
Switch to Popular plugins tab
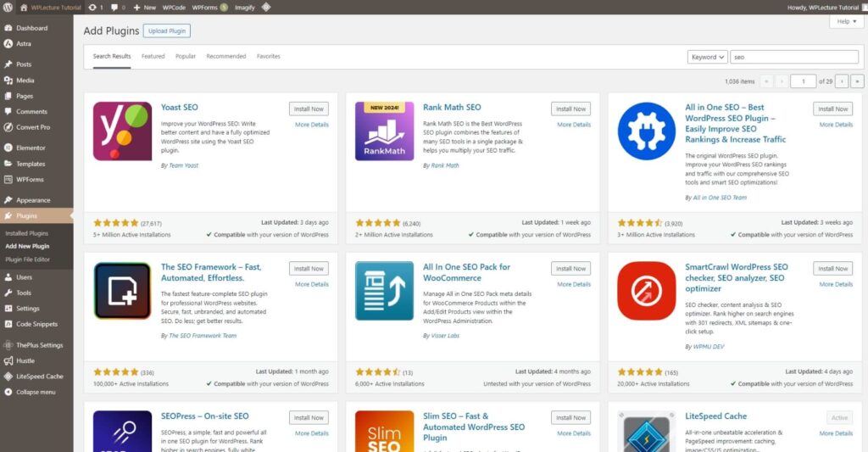tap(186, 56)
